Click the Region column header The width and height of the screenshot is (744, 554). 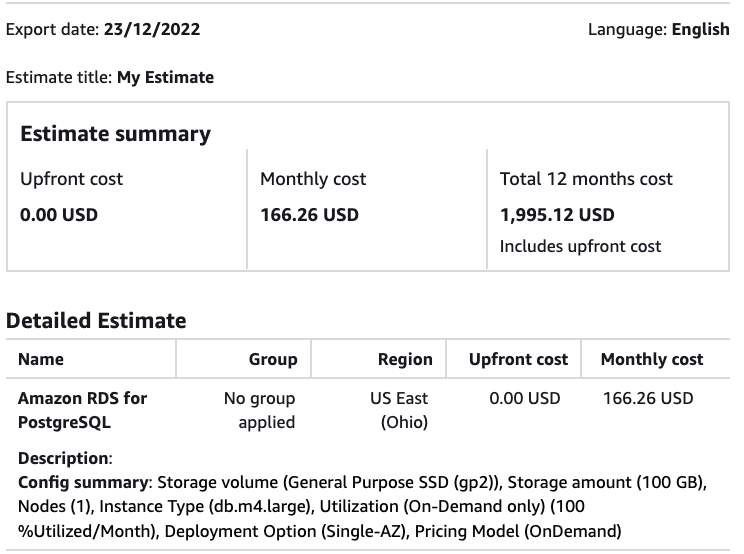tap(405, 359)
